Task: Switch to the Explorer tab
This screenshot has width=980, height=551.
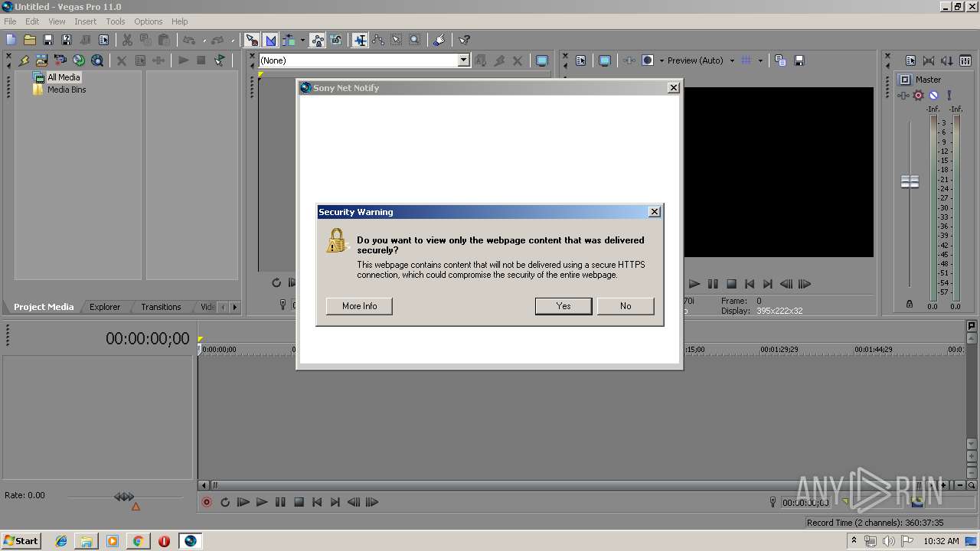Action: coord(105,307)
